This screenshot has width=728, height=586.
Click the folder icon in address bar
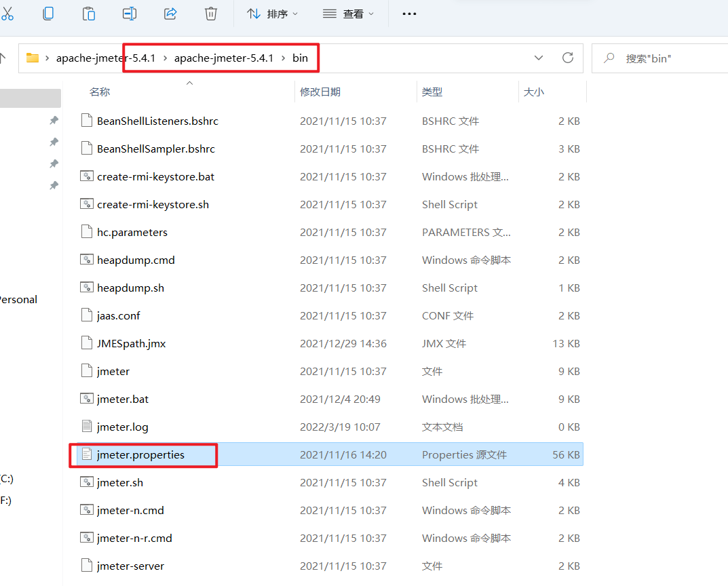coord(33,58)
